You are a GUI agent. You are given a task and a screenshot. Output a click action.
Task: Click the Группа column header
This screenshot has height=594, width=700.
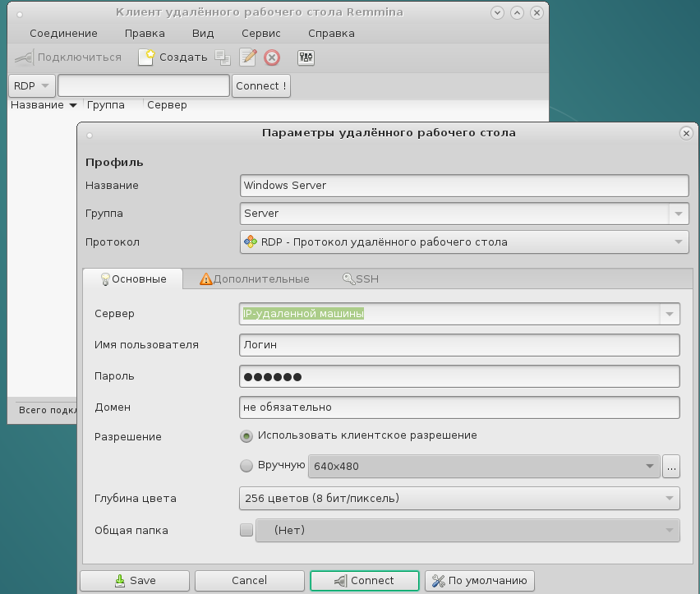(x=106, y=105)
